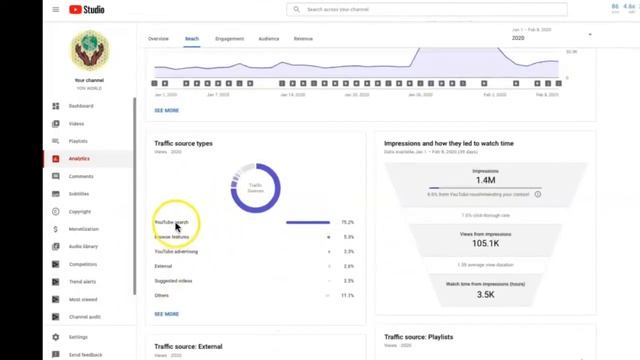Screen dimensions: 640x360
Task: Open the External traffic source row
Action: click(254, 267)
